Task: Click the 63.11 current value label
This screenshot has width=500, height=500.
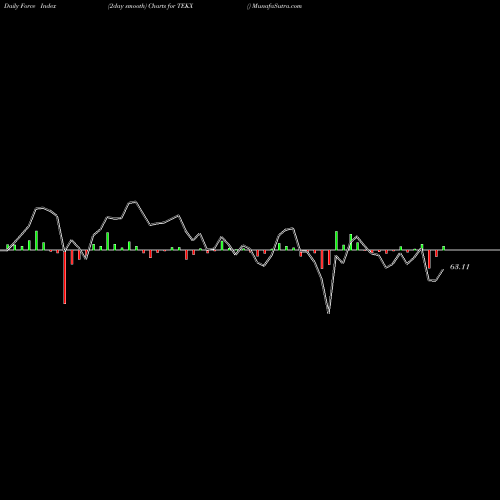Action: (460, 267)
